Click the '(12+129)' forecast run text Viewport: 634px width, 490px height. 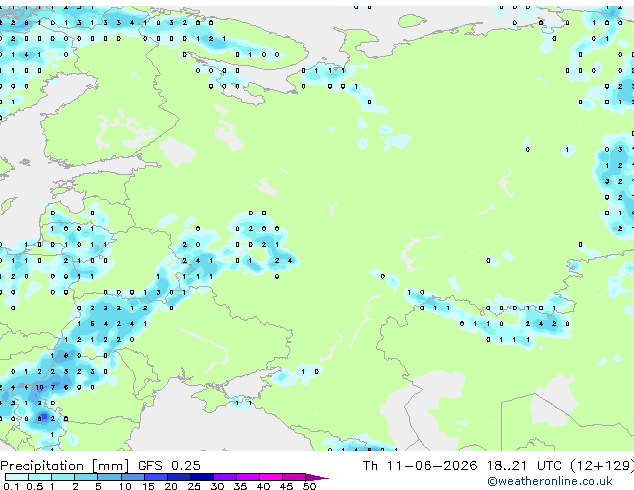point(602,466)
